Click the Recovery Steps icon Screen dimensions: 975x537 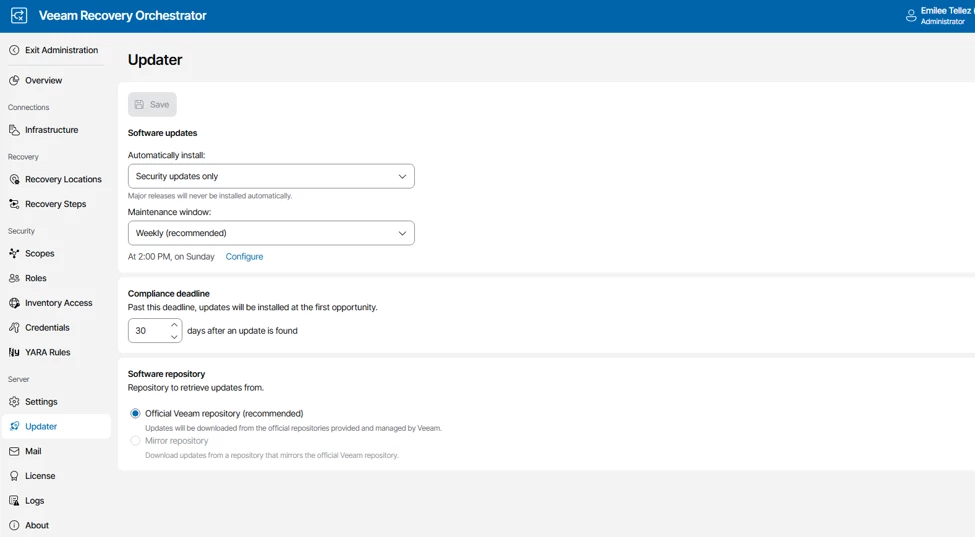(14, 204)
